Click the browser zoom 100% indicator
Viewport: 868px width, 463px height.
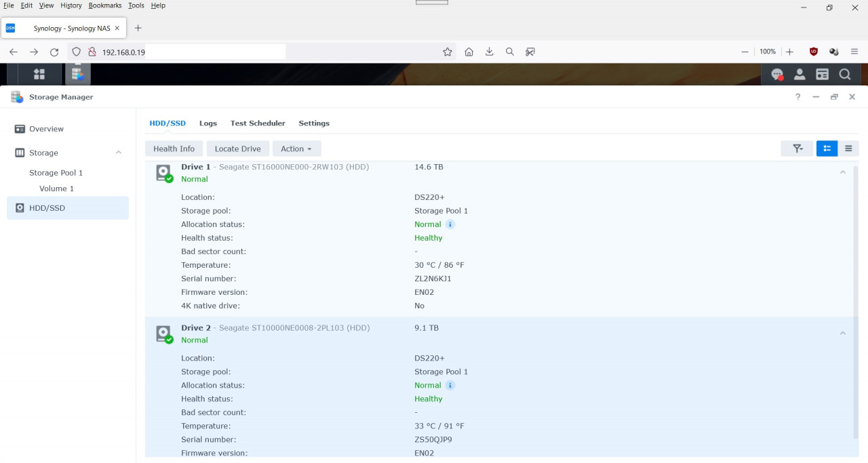(x=767, y=52)
